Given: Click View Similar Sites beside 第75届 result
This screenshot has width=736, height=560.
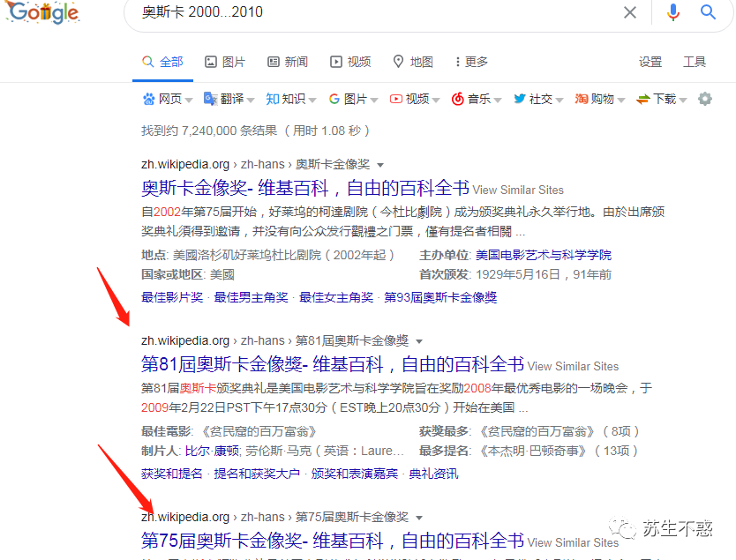Looking at the screenshot, I should click(x=573, y=542).
